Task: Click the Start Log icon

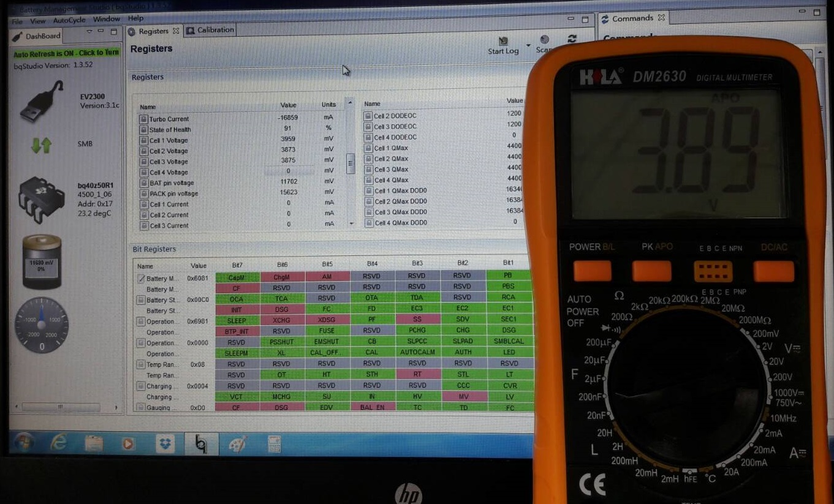Action: coord(503,41)
